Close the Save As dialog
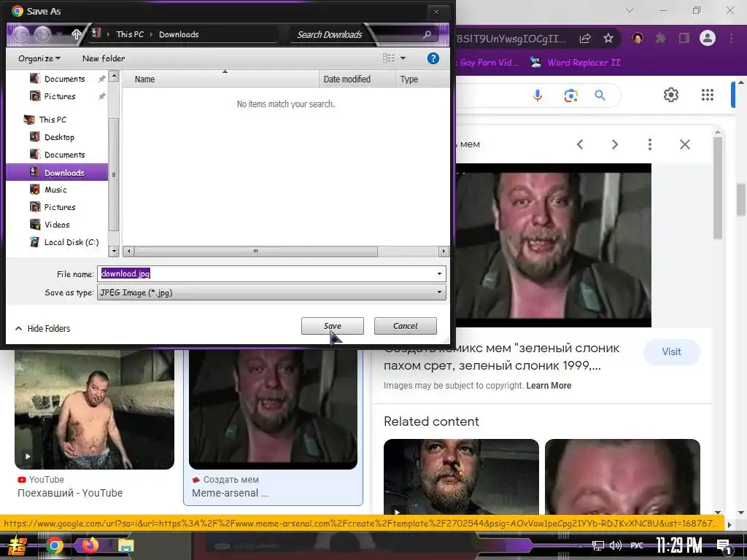This screenshot has width=747, height=560. (x=436, y=12)
